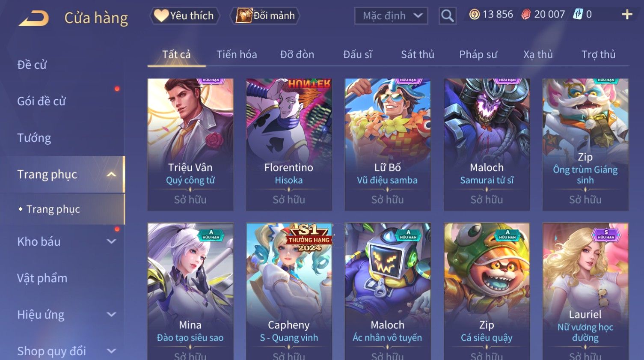Screen dimensions: 644x360
Task: Open the Mặc định sort dropdown
Action: coord(391,16)
